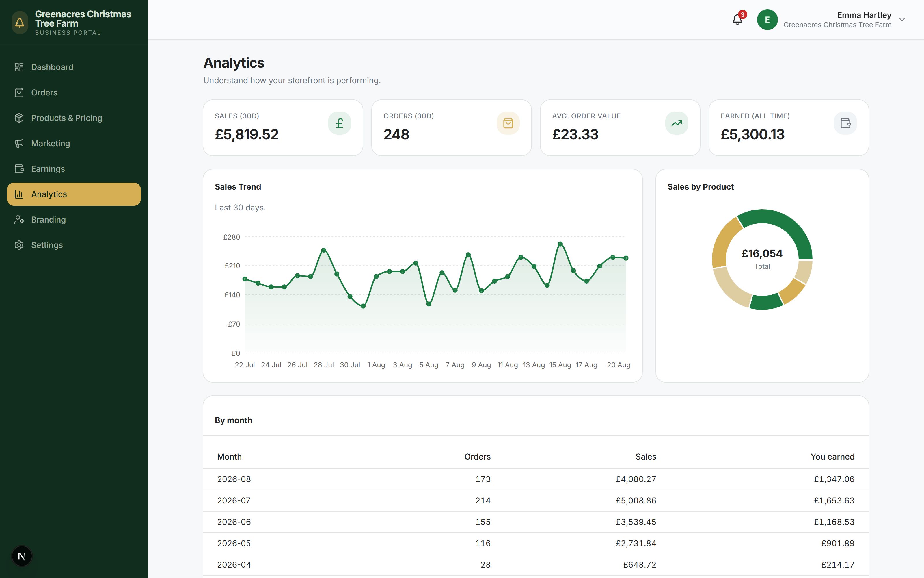
Task: Click the Dashboard grid icon in sidebar
Action: 19,67
